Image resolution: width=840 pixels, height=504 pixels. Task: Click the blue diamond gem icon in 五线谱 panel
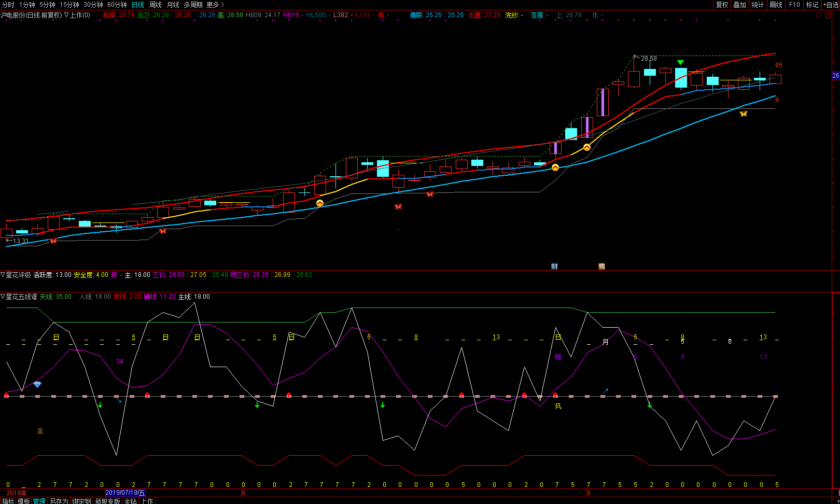click(x=37, y=384)
